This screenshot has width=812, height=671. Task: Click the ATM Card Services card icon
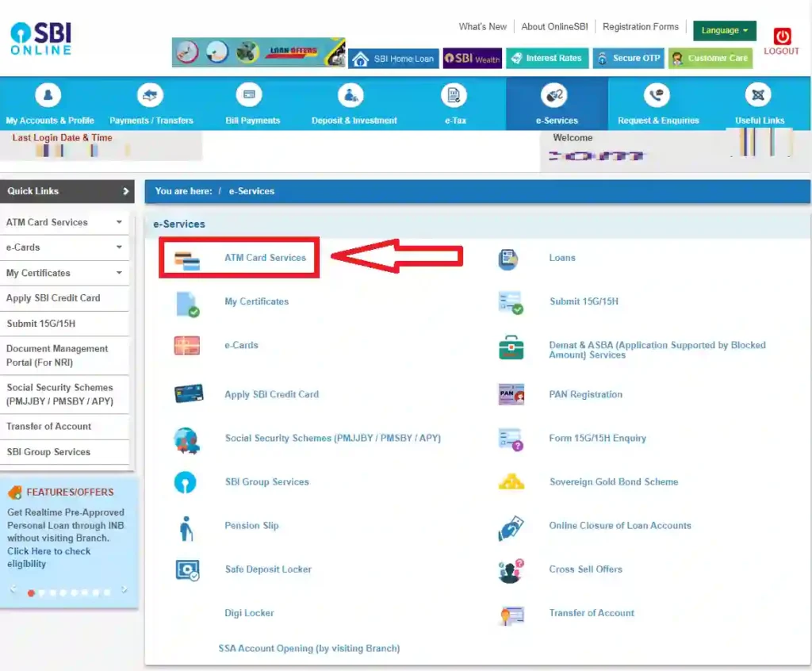coord(187,261)
